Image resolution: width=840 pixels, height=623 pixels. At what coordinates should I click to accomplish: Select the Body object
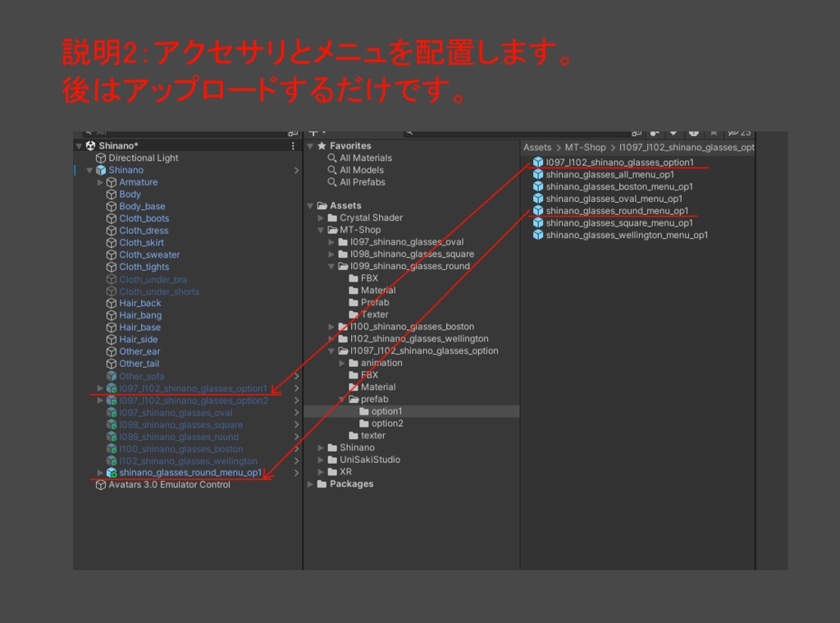tap(130, 194)
